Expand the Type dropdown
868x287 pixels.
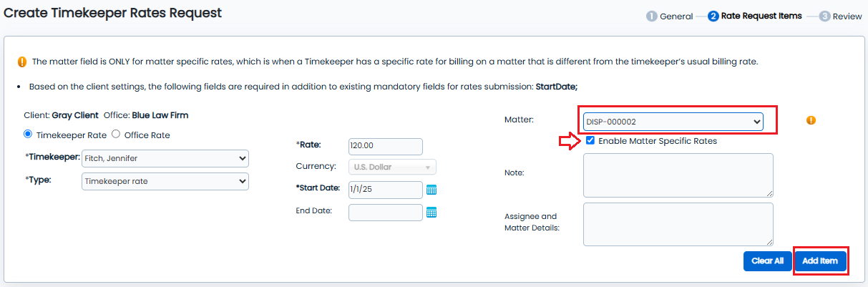165,182
